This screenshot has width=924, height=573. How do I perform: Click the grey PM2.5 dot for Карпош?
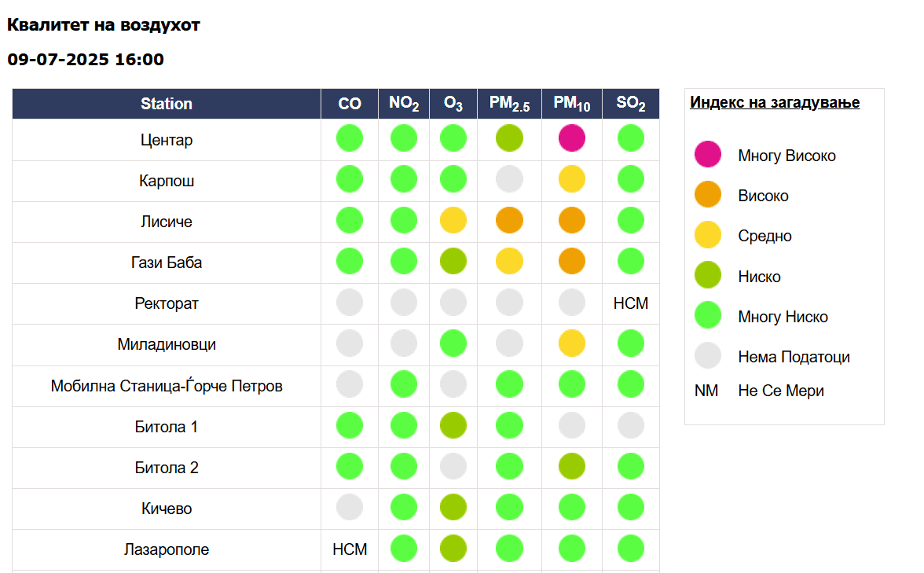click(509, 179)
